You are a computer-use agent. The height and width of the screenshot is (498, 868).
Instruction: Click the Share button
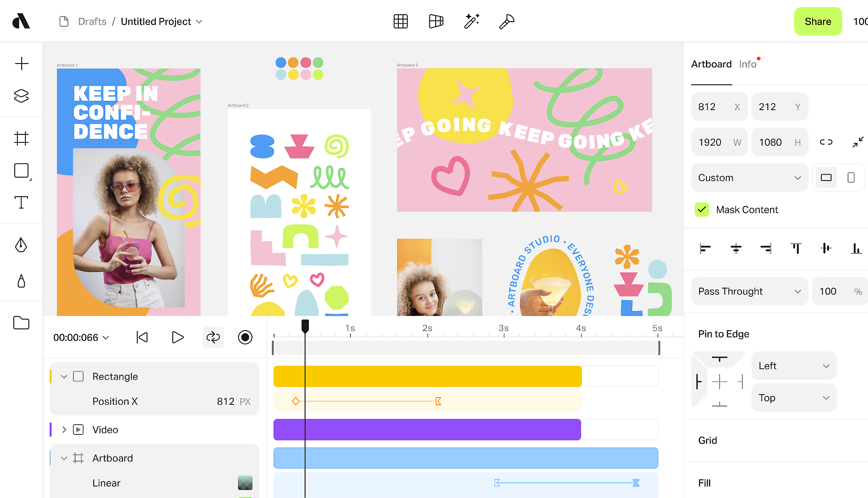click(x=818, y=21)
